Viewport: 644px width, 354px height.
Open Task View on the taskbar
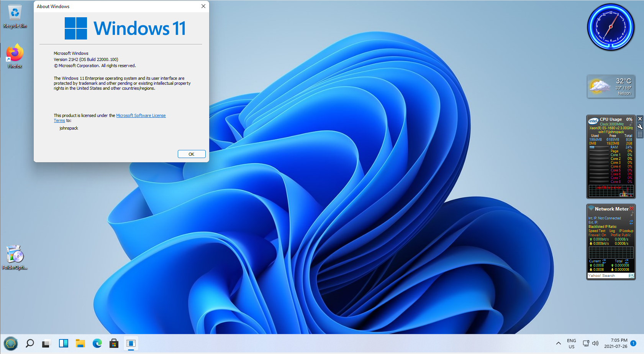click(46, 343)
